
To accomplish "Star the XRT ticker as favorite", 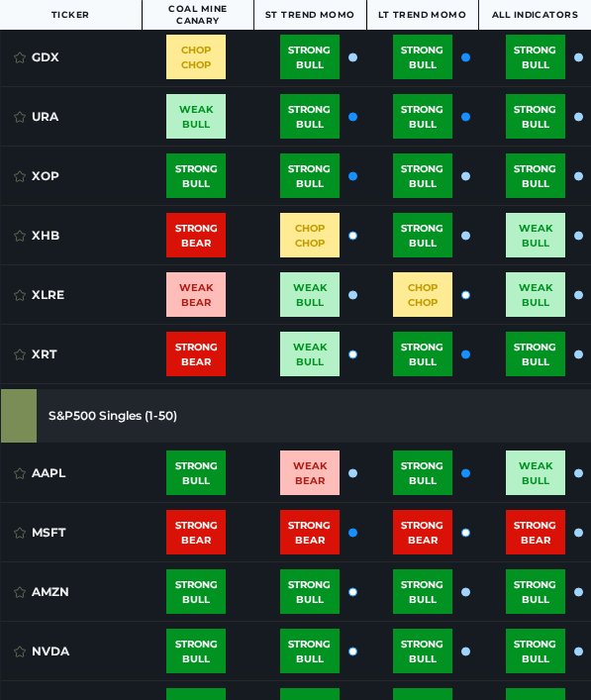I will pyautogui.click(x=20, y=354).
